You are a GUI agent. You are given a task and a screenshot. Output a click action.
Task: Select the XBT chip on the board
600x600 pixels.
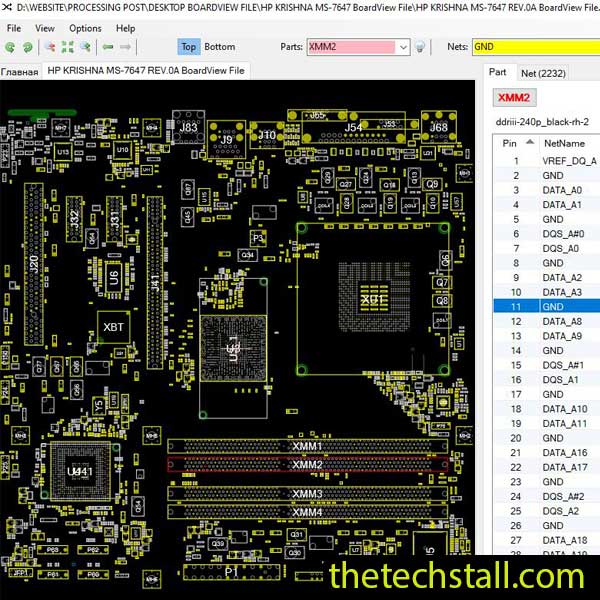pyautogui.click(x=114, y=325)
